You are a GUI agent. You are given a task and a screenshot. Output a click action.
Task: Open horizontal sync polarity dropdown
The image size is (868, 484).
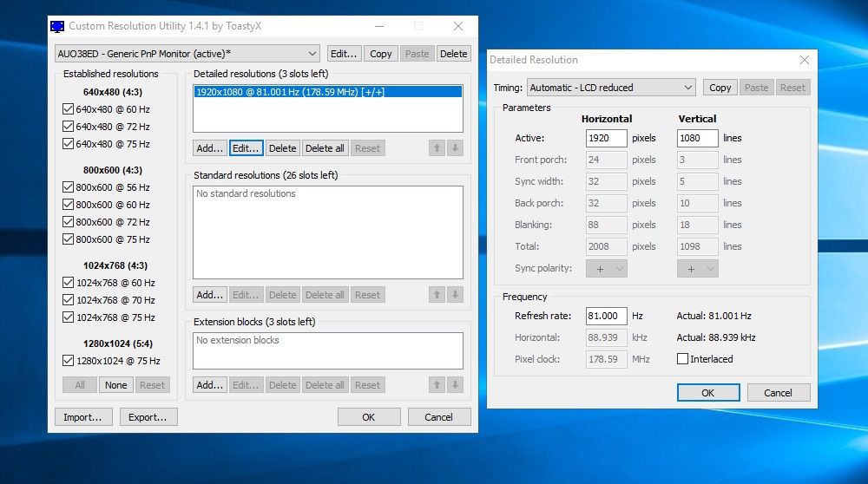click(x=607, y=269)
